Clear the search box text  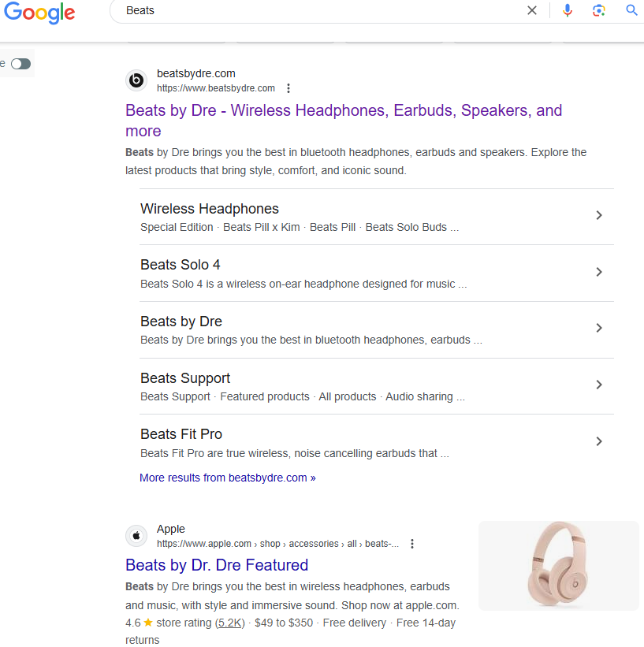(532, 10)
